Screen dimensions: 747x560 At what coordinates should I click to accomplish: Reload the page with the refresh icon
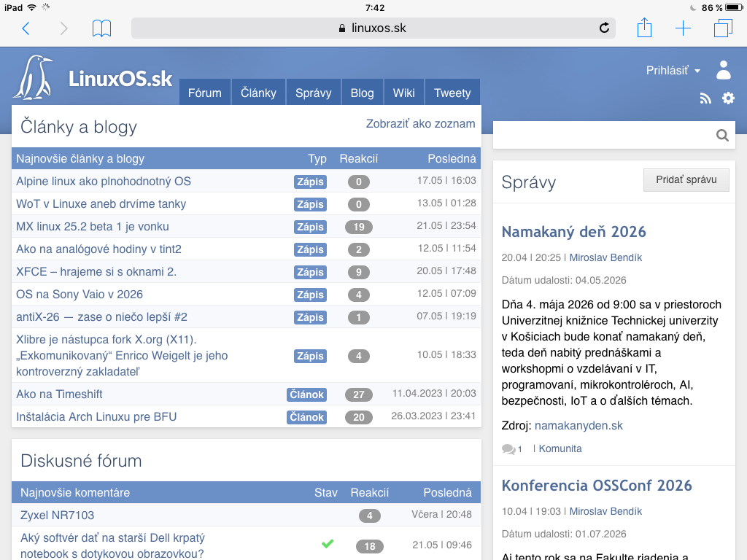604,28
